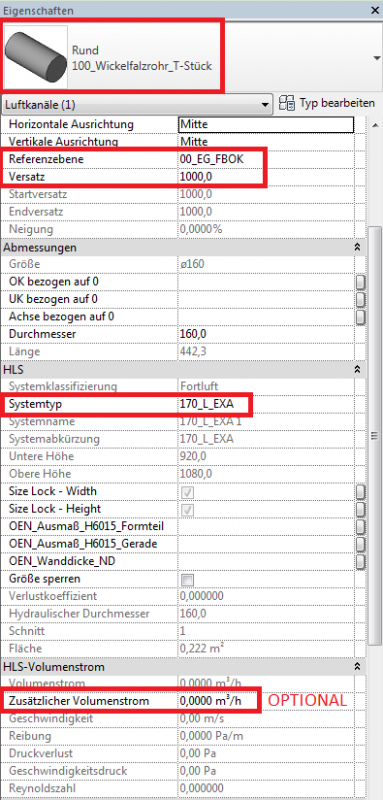Click association button for OEN_Wanddicke_ND

[361, 561]
